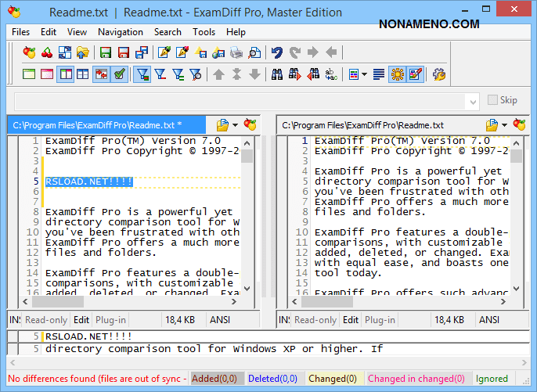Click the Print Preview magnifier icon

pos(254,52)
